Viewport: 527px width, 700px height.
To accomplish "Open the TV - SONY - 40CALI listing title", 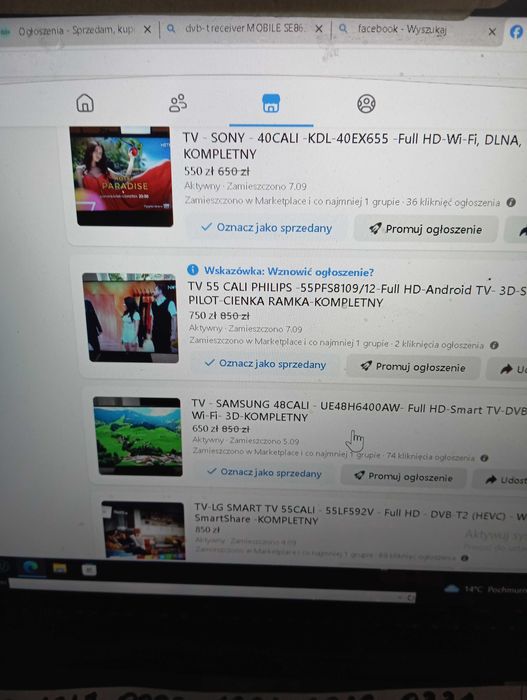I will [352, 146].
